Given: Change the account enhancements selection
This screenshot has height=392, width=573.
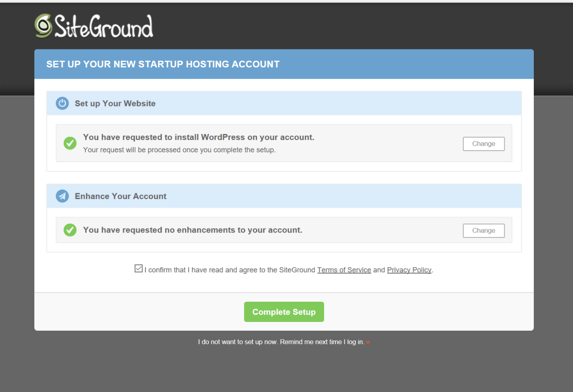Looking at the screenshot, I should [x=484, y=230].
